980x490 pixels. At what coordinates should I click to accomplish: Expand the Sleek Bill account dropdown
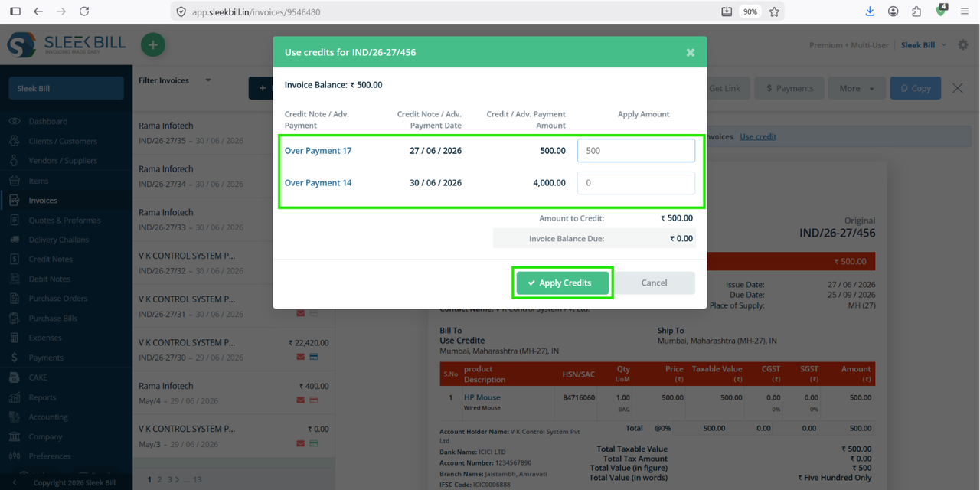point(923,45)
